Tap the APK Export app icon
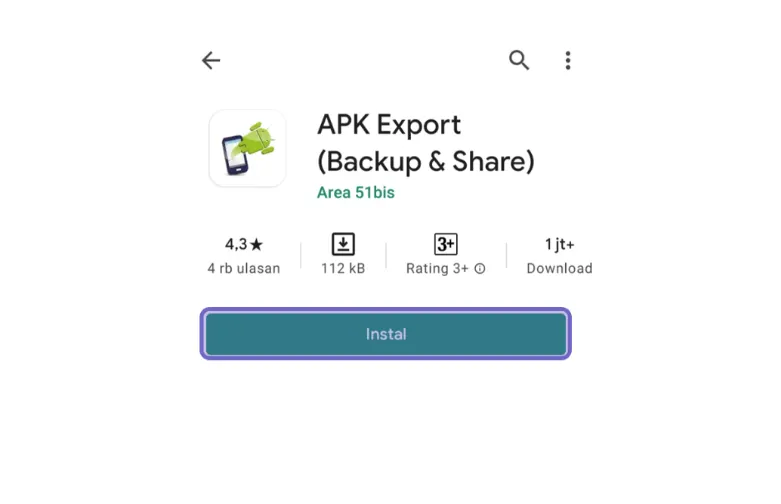This screenshot has height=504, width=781. (248, 148)
